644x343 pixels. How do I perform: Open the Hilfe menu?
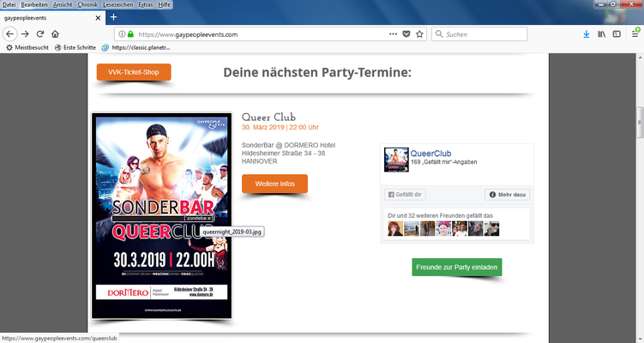(165, 4)
